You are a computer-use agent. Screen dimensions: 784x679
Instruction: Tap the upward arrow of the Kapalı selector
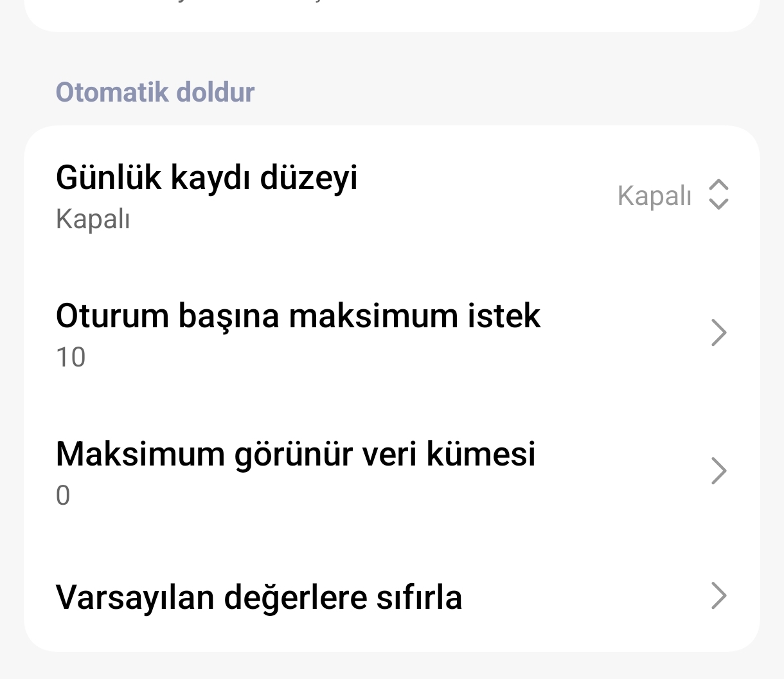point(718,185)
